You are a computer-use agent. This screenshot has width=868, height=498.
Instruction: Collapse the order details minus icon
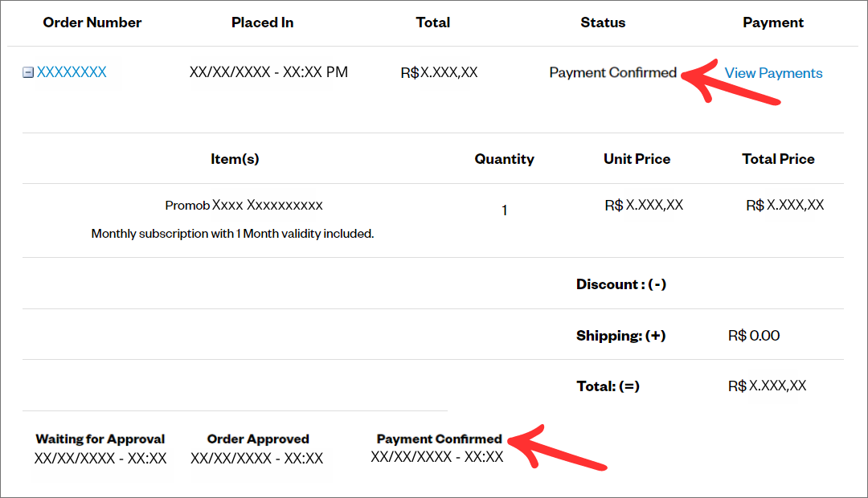(28, 73)
